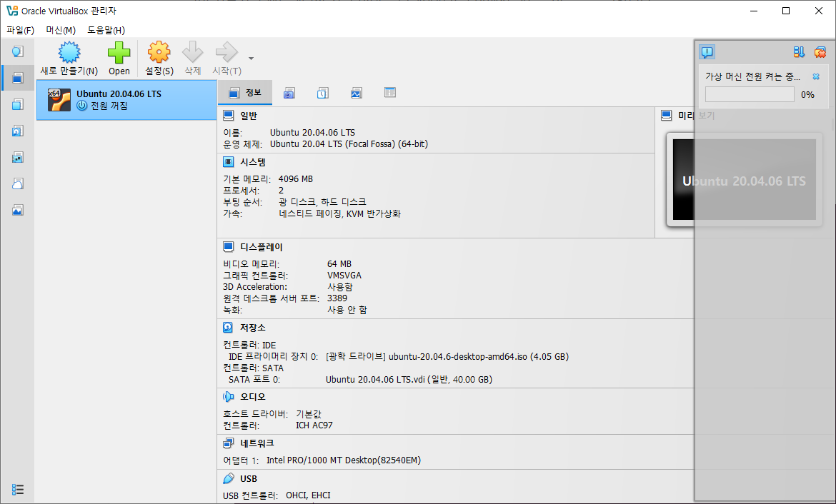Click the 0% power-on progress bar
The width and height of the screenshot is (836, 504).
pyautogui.click(x=750, y=94)
